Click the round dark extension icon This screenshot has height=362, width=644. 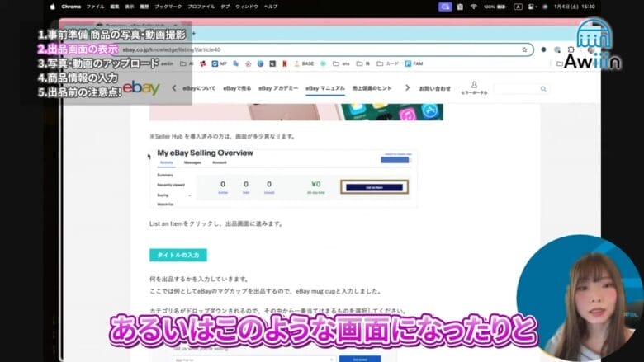pos(543,49)
